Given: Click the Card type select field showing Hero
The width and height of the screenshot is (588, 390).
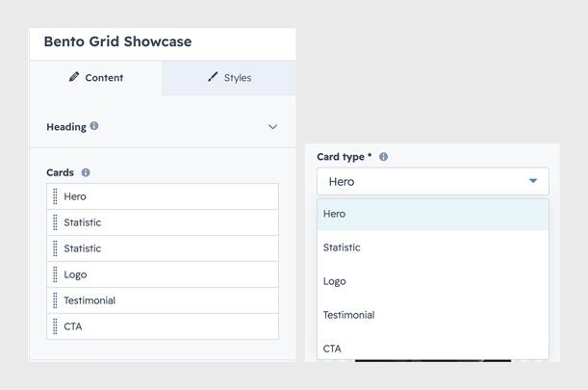Looking at the screenshot, I should 433,181.
